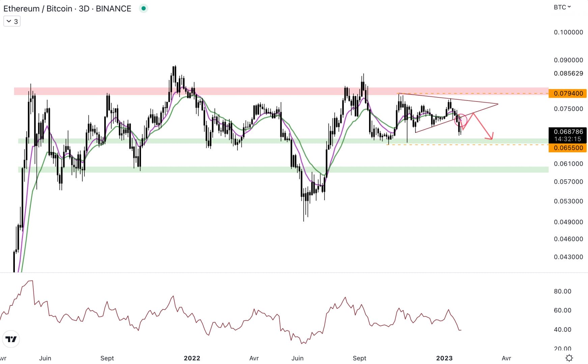This screenshot has height=364, width=588.
Task: Click the BINANCE exchange name
Action: tap(113, 8)
